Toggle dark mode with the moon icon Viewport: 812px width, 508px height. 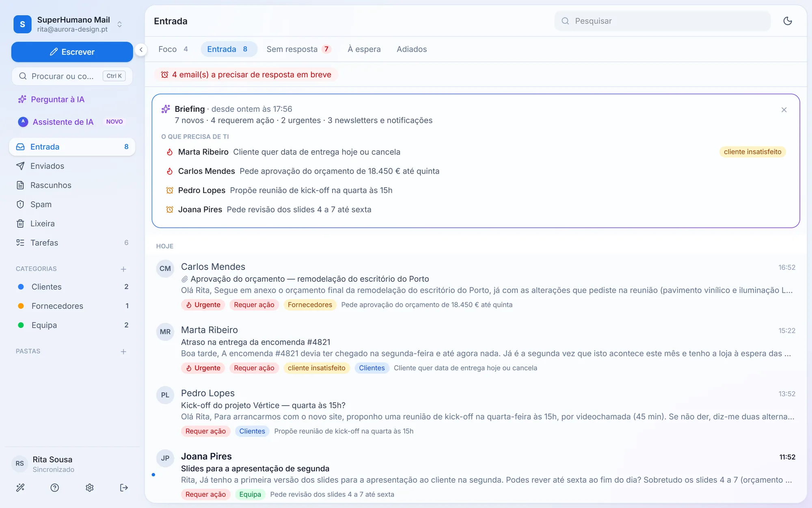point(788,21)
